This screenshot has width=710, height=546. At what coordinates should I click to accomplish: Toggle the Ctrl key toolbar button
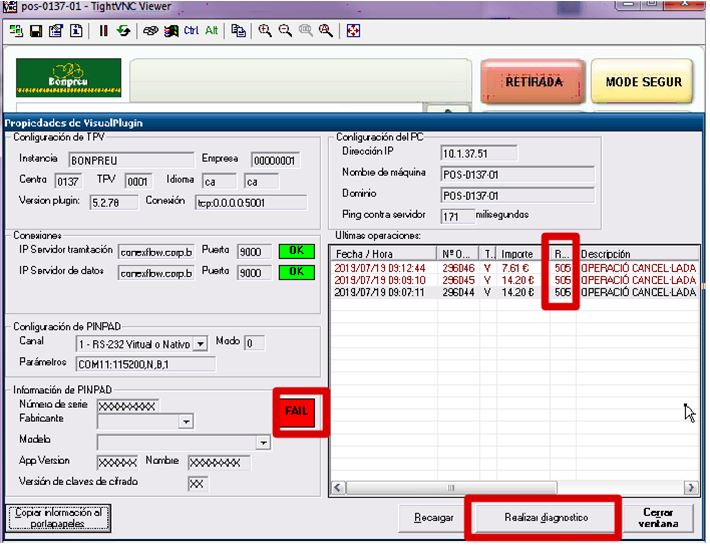[191, 31]
